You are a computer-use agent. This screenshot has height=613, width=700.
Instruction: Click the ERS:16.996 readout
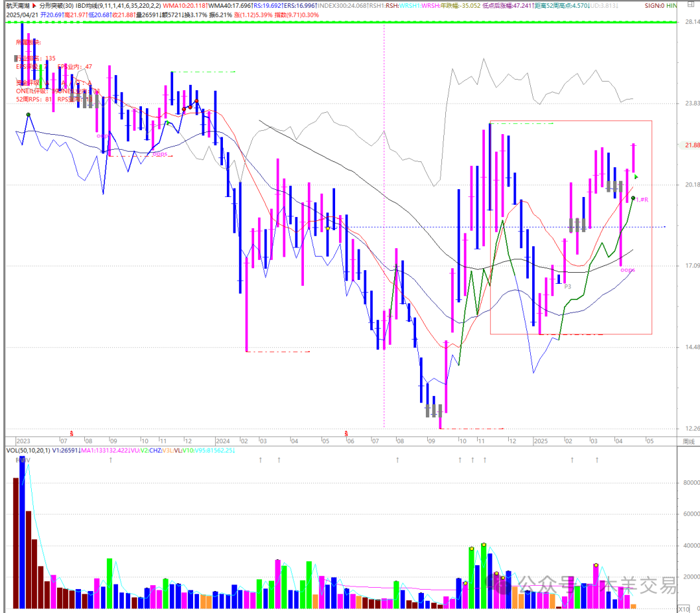tap(301, 6)
